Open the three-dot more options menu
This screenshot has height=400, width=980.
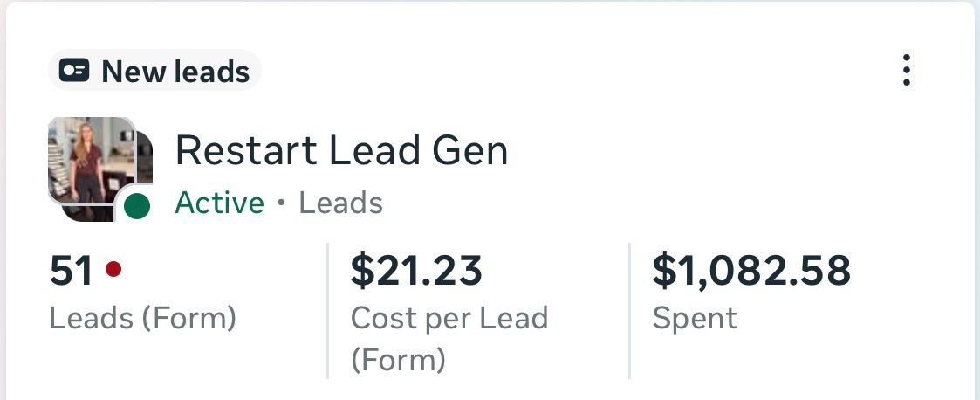click(907, 70)
